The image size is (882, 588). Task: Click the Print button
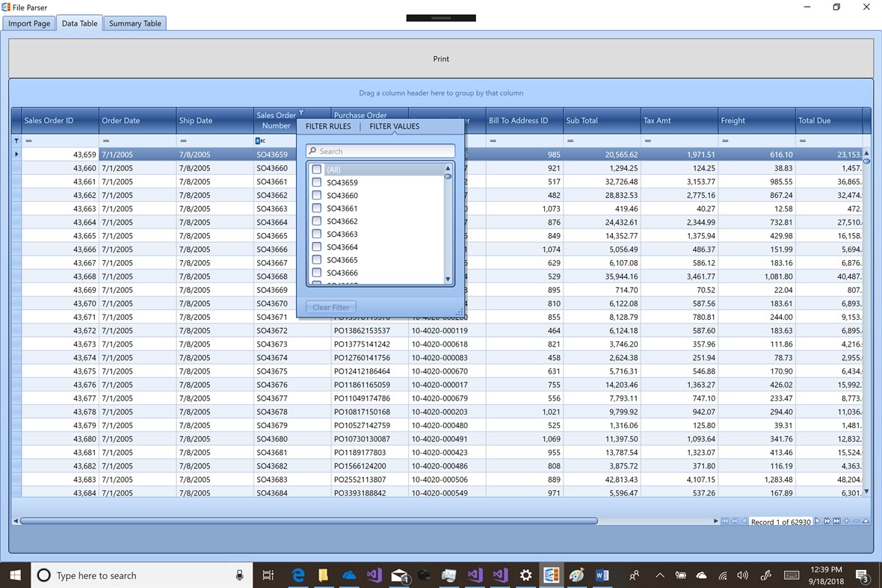pyautogui.click(x=441, y=58)
